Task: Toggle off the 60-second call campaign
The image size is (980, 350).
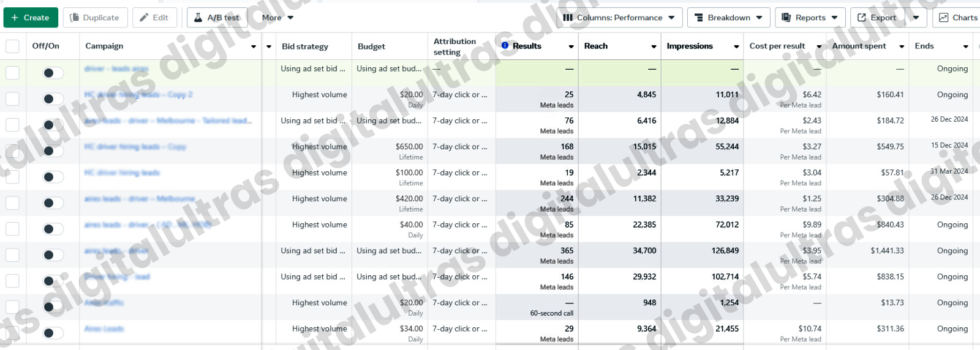Action: [x=53, y=307]
